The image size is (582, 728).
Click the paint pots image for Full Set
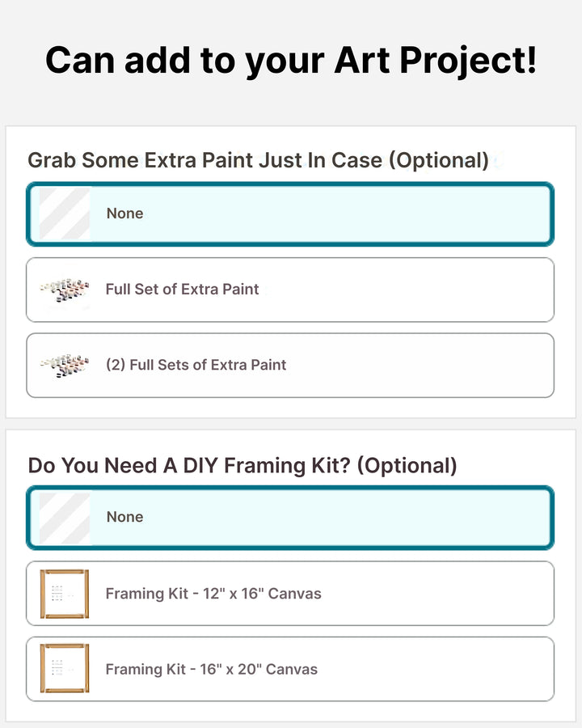(65, 290)
